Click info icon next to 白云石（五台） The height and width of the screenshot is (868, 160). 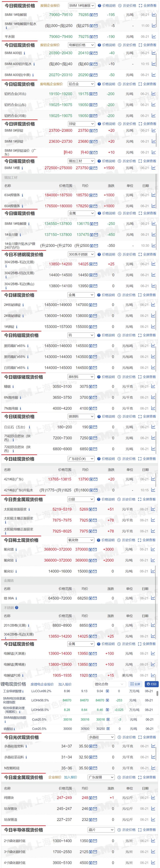click(x=29, y=427)
